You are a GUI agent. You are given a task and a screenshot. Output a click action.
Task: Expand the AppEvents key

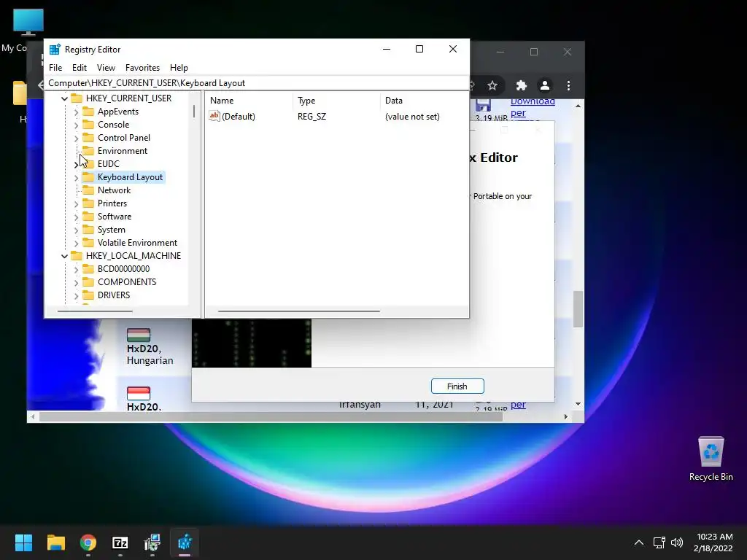click(76, 112)
